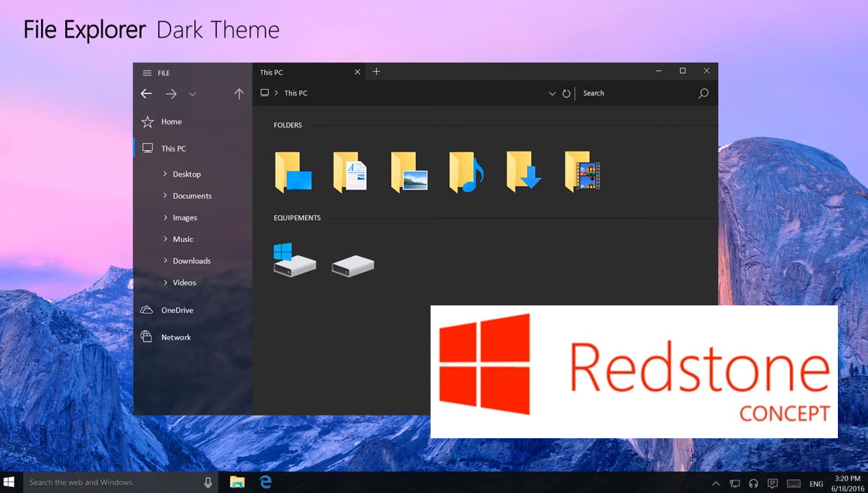868x493 pixels.
Task: Close the This PC tab
Action: pos(357,72)
